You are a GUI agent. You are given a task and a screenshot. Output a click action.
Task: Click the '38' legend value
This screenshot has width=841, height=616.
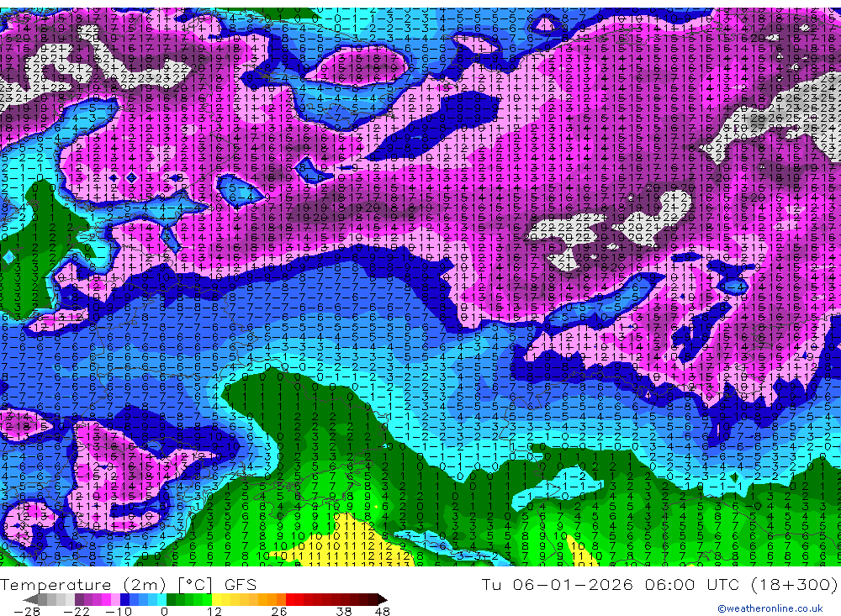point(344,611)
